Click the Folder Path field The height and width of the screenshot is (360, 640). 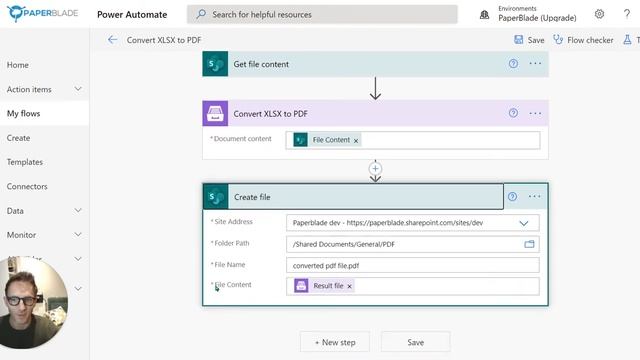pos(413,244)
